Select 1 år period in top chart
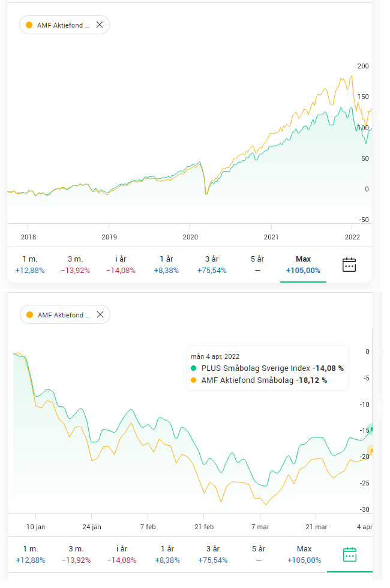 coord(167,265)
